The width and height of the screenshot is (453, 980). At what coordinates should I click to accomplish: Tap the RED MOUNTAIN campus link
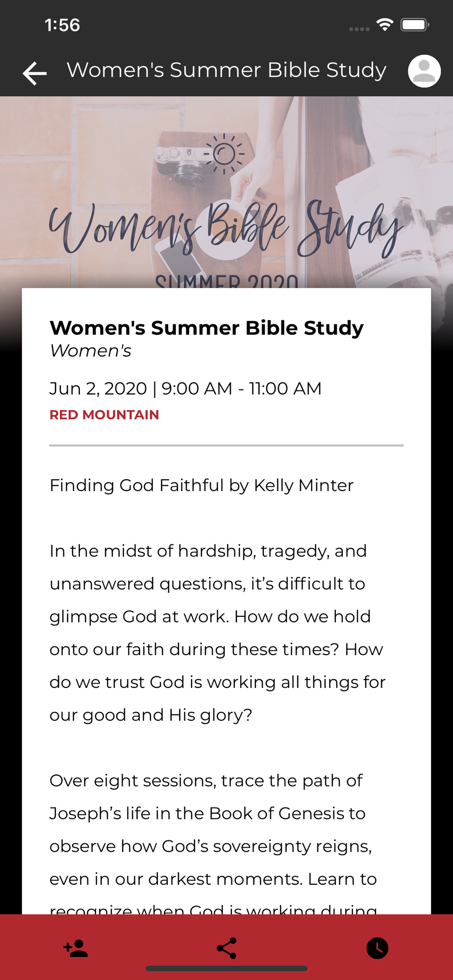pyautogui.click(x=104, y=415)
